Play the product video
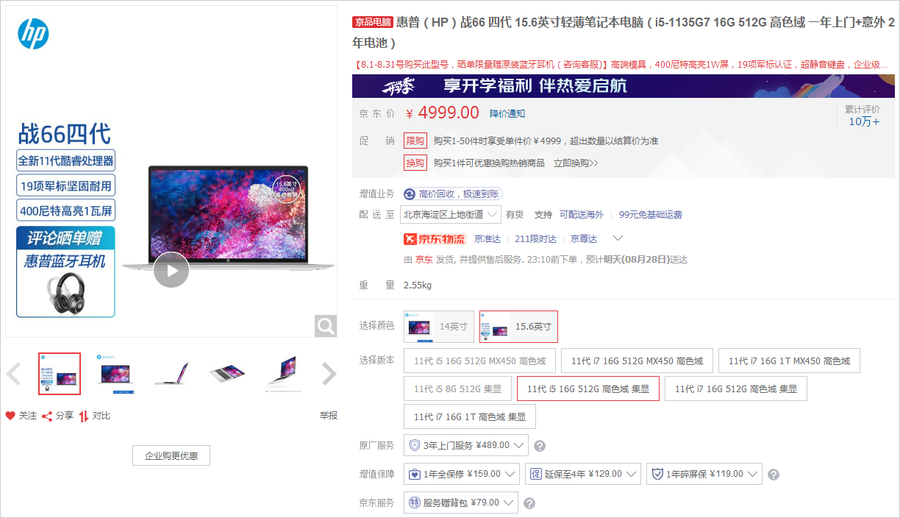The image size is (900, 518). (171, 270)
